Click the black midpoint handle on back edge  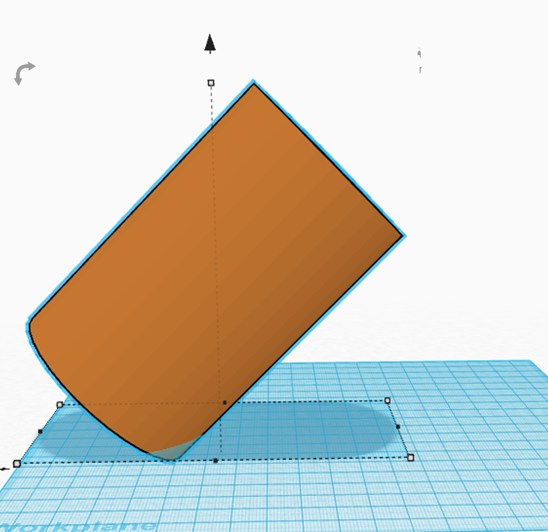225,403
